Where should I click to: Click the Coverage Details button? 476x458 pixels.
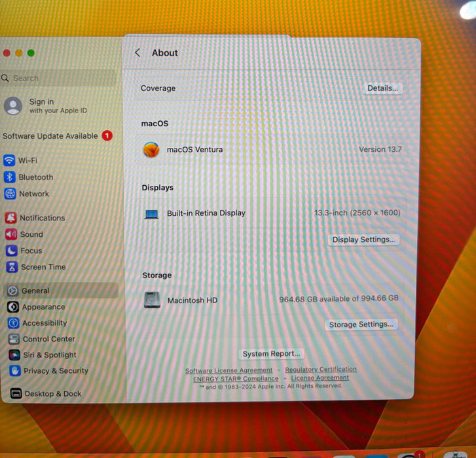click(382, 88)
